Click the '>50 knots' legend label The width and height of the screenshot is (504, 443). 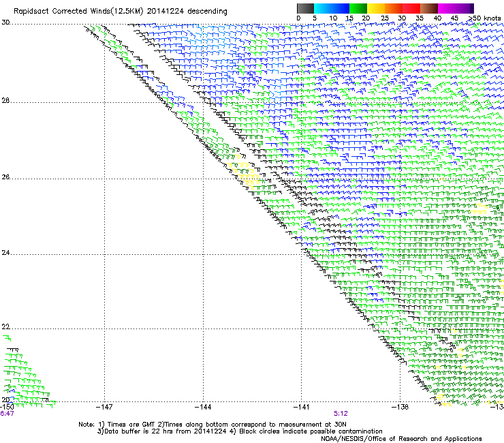click(x=484, y=18)
